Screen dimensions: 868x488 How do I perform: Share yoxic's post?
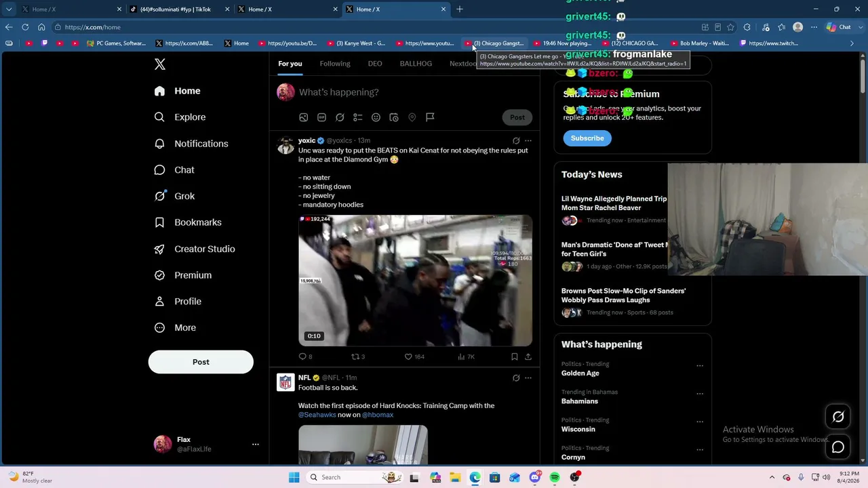point(528,357)
